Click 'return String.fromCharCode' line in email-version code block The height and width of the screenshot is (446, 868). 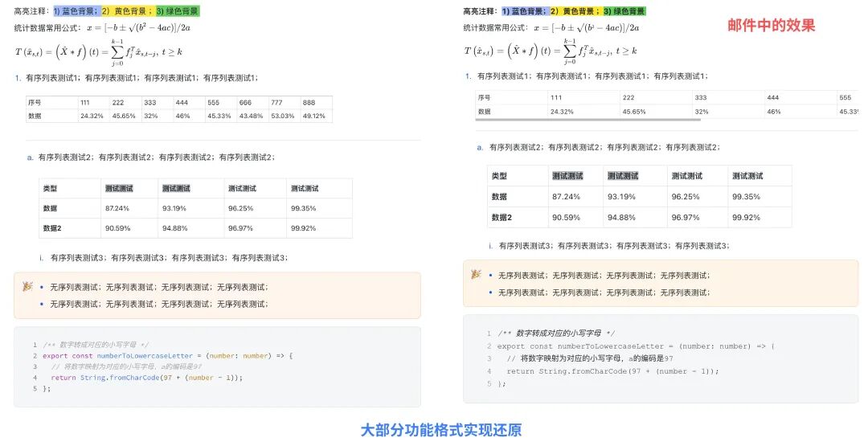click(x=612, y=371)
